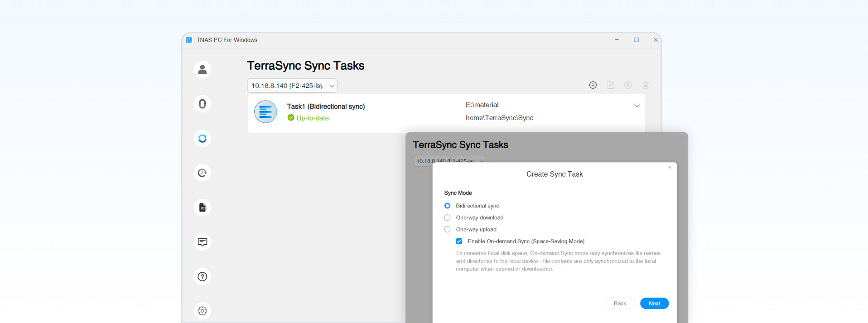Image resolution: width=868 pixels, height=323 pixels.
Task: Open the 10.18.8.140 device dropdown
Action: pyautogui.click(x=292, y=86)
